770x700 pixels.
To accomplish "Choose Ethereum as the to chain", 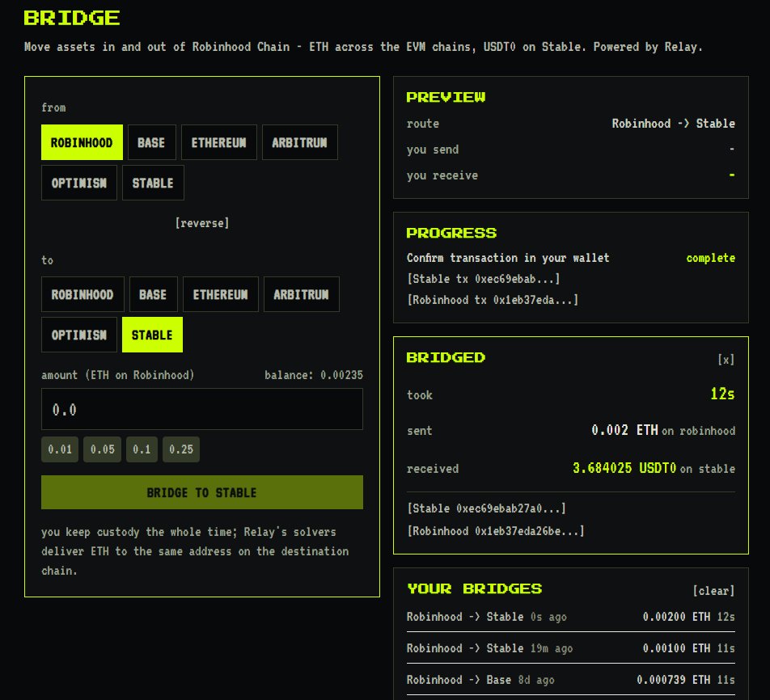I will (221, 294).
